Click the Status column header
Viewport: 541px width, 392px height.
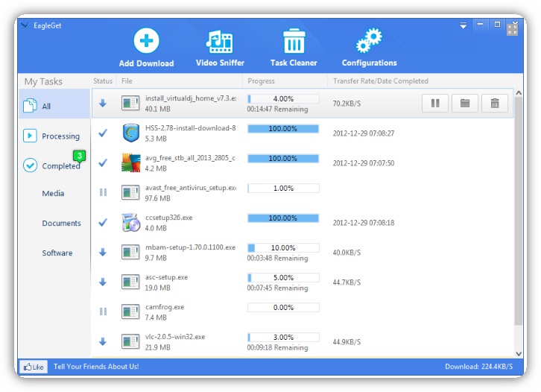pos(103,80)
